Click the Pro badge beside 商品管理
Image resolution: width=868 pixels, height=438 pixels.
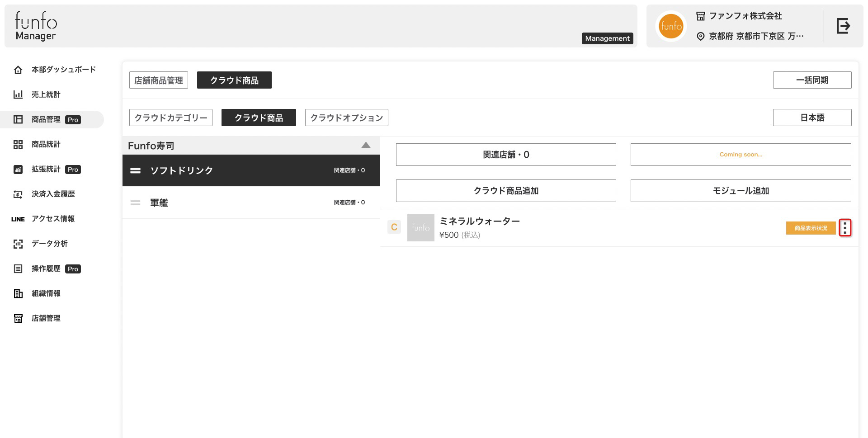coord(73,120)
